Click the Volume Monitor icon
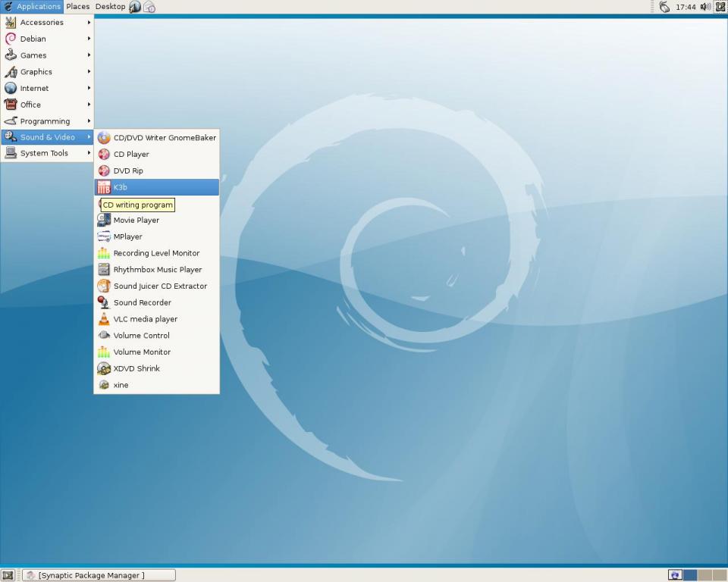This screenshot has height=582, width=728. pyautogui.click(x=104, y=352)
